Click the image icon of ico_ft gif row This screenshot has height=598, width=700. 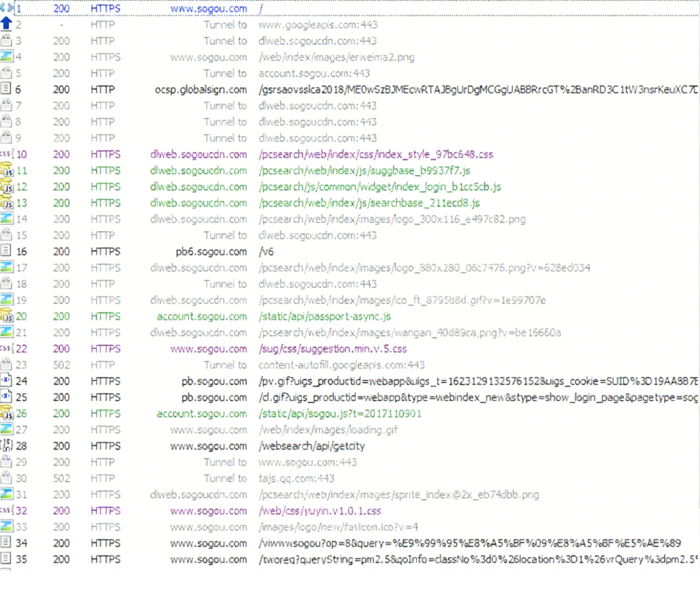[6, 299]
